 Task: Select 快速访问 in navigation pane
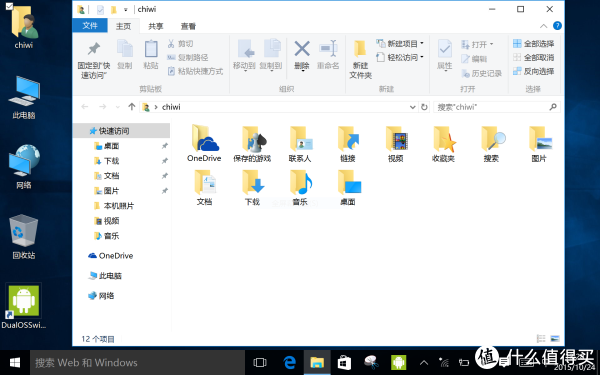[x=121, y=131]
